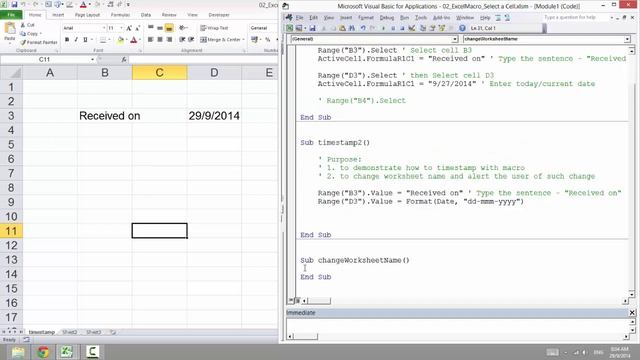640x360 pixels.
Task: Select cell B3 containing Received on
Action: click(x=104, y=116)
